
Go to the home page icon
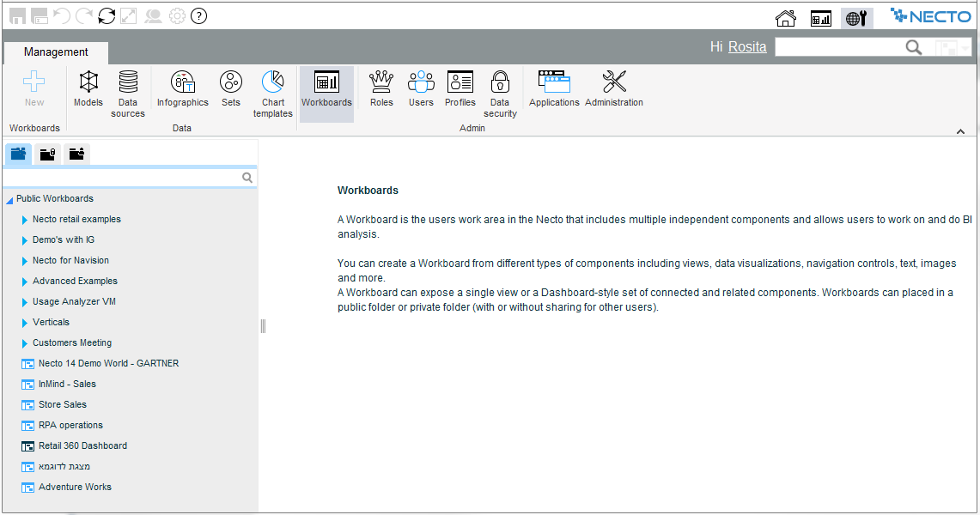[x=785, y=18]
